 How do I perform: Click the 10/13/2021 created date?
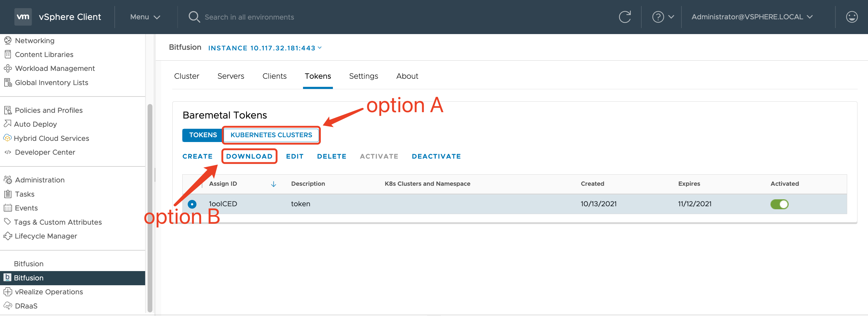[x=598, y=204]
